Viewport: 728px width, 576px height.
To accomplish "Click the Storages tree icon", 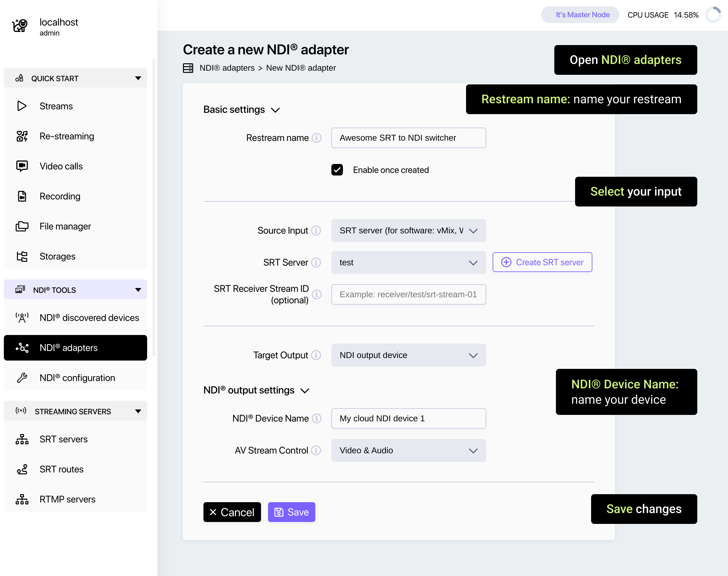I will [22, 256].
